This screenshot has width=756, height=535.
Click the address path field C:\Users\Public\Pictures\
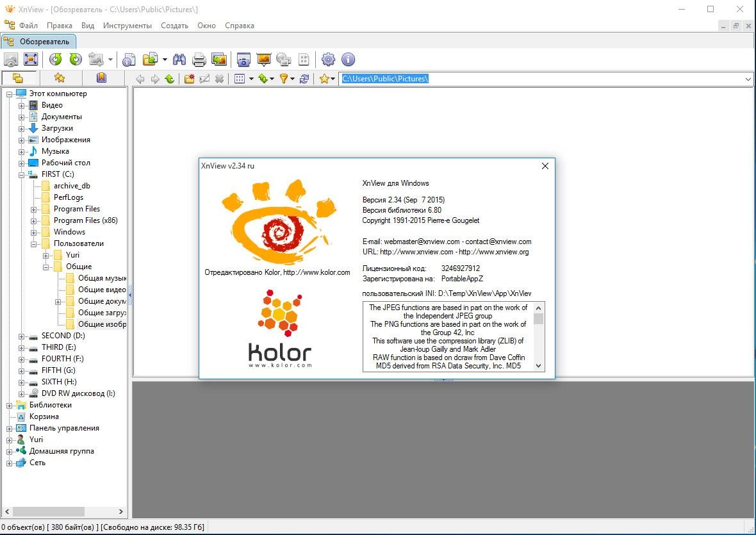pos(542,79)
